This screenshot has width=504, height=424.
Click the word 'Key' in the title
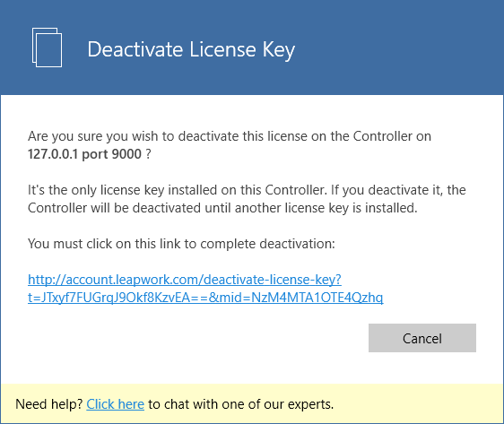click(x=279, y=50)
